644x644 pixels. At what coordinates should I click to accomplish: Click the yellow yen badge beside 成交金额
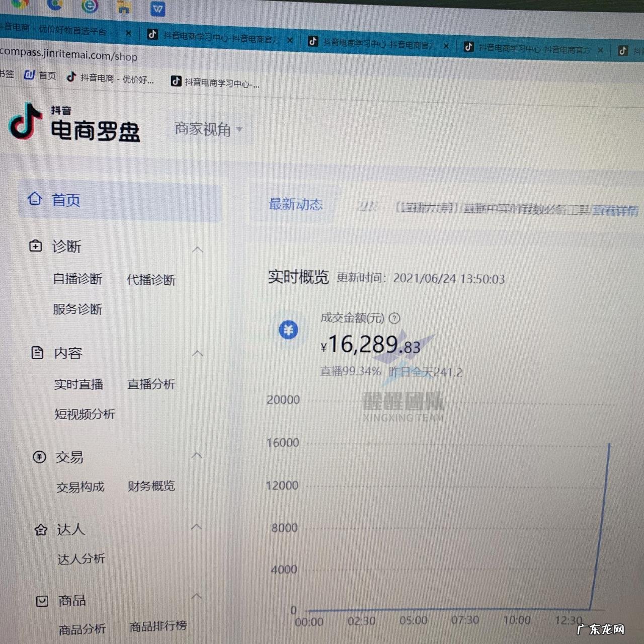pos(288,330)
